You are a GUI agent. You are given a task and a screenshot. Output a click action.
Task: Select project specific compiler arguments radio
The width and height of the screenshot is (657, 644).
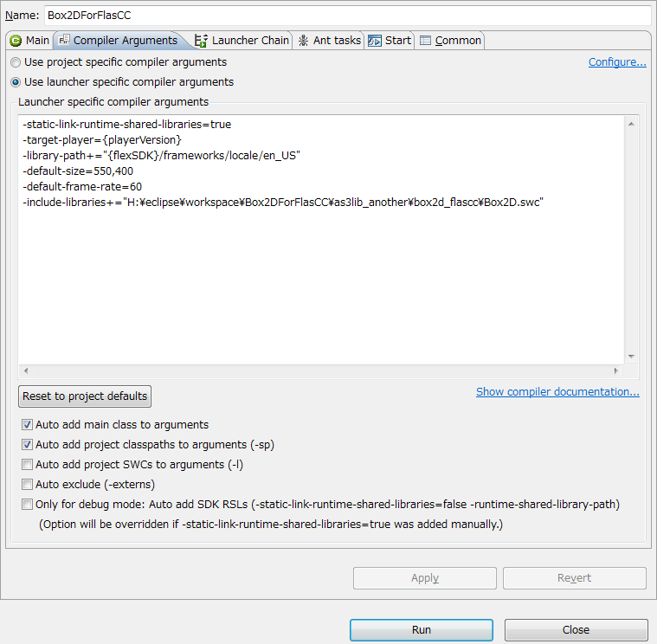[x=16, y=62]
